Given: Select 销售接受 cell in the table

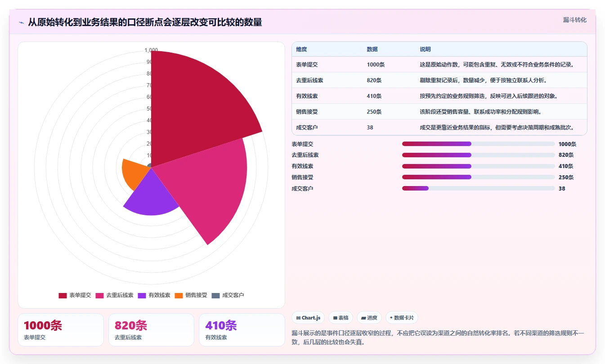Looking at the screenshot, I should tap(307, 112).
